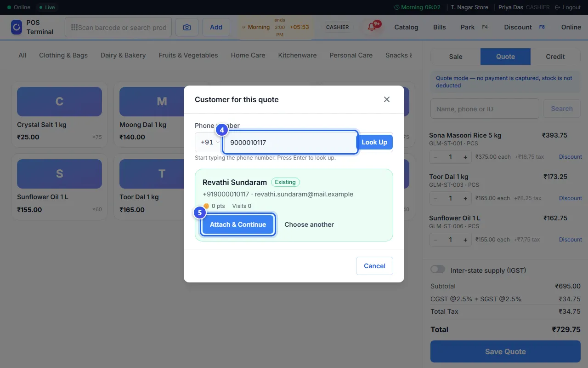Toggle Inter-state supply (IGST) switch

[x=438, y=269]
